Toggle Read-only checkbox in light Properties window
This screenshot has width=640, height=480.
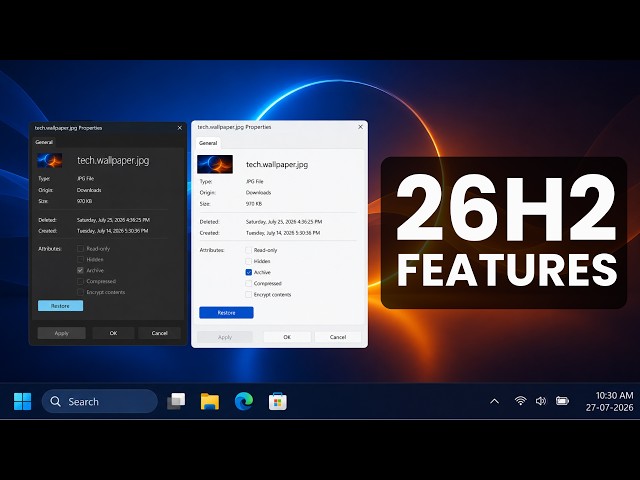pos(249,250)
